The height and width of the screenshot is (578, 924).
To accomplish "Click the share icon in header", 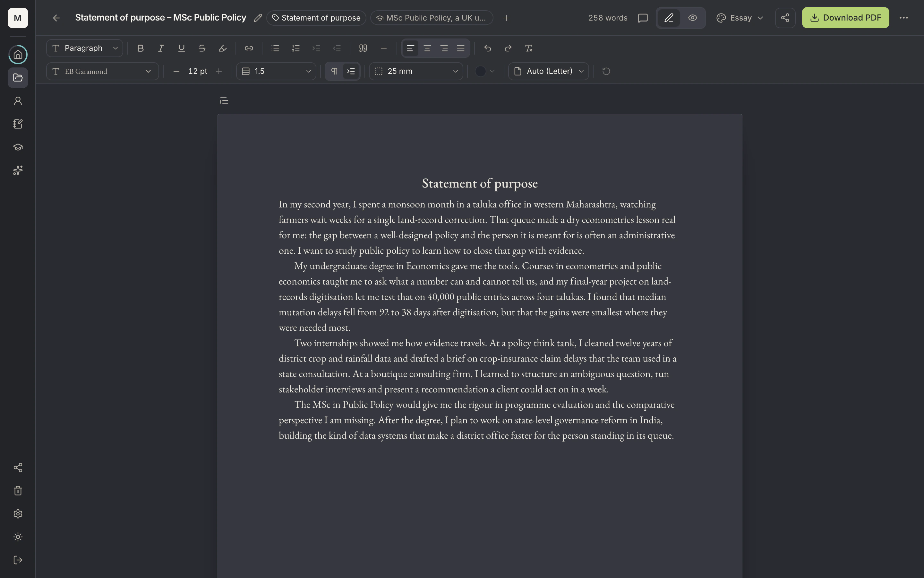I will (785, 18).
